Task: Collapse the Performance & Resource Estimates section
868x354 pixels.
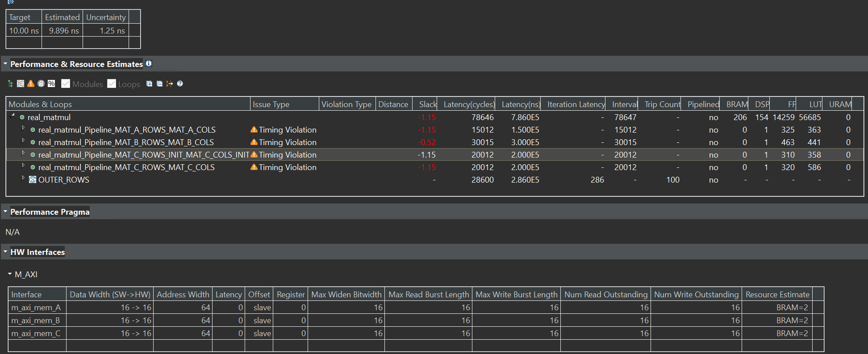Action: [5, 64]
